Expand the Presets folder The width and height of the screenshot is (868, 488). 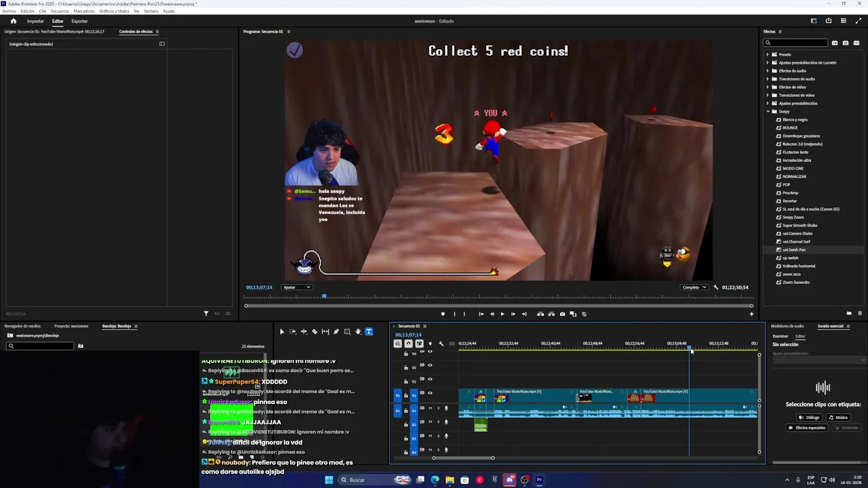point(768,54)
